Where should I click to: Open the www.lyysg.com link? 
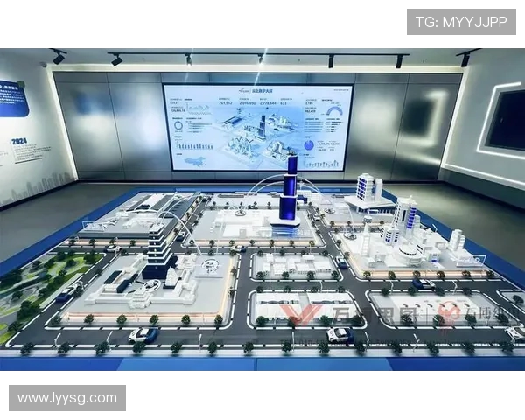[67, 398]
